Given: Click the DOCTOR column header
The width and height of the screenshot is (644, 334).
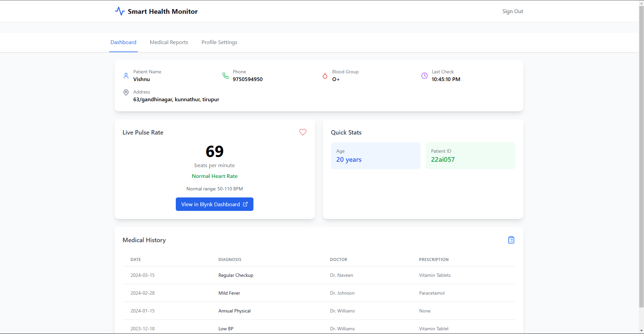Looking at the screenshot, I should click(338, 260).
